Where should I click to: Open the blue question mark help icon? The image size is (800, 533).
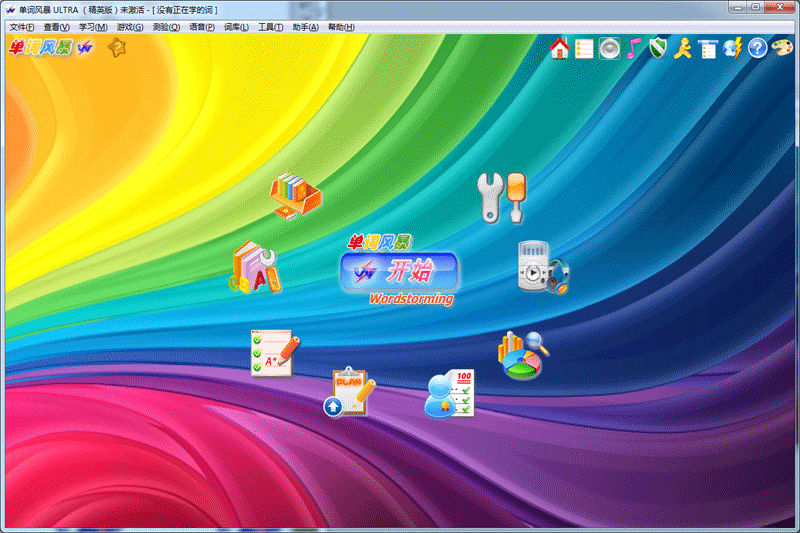(x=758, y=48)
